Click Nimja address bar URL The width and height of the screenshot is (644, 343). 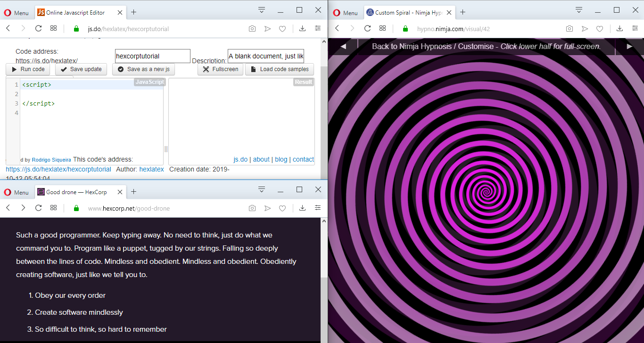click(454, 29)
